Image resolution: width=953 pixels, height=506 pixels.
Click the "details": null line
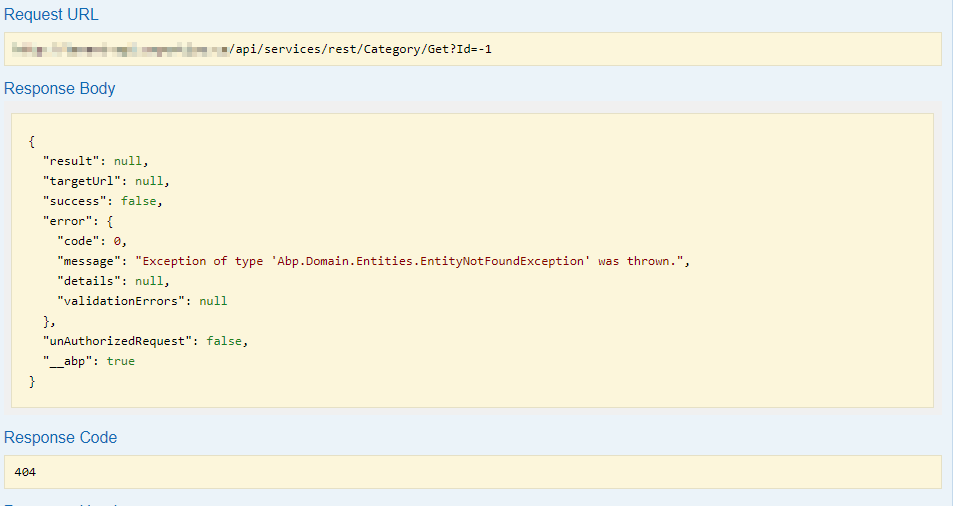point(113,281)
